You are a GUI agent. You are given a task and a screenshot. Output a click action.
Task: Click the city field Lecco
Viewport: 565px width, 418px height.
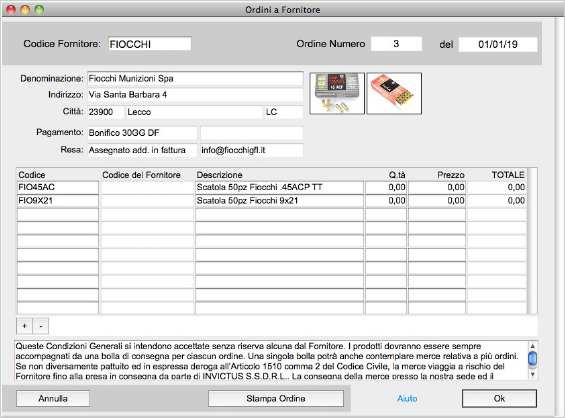pos(194,112)
